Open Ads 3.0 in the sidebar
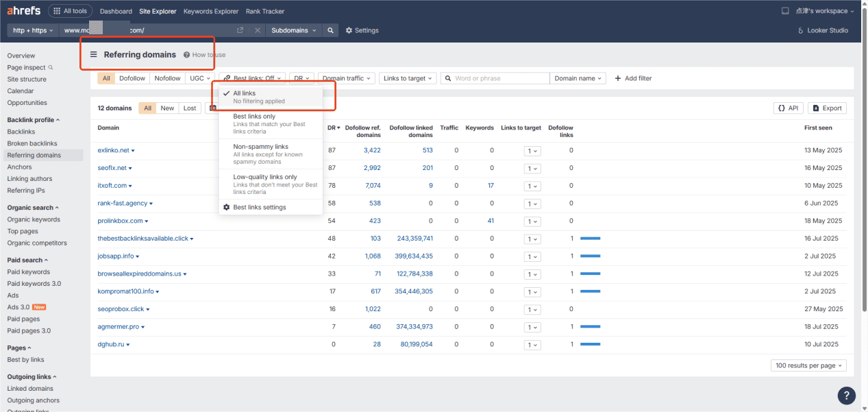 point(18,307)
